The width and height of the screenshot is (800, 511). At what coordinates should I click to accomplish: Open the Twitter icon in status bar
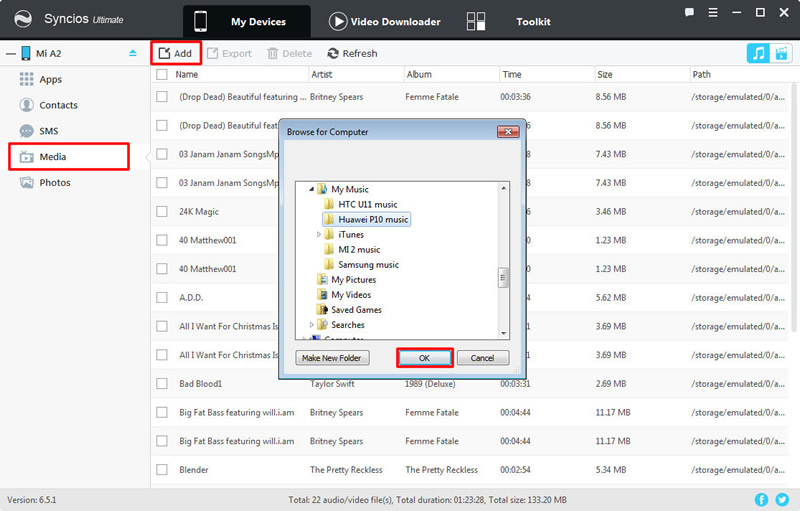coord(782,500)
